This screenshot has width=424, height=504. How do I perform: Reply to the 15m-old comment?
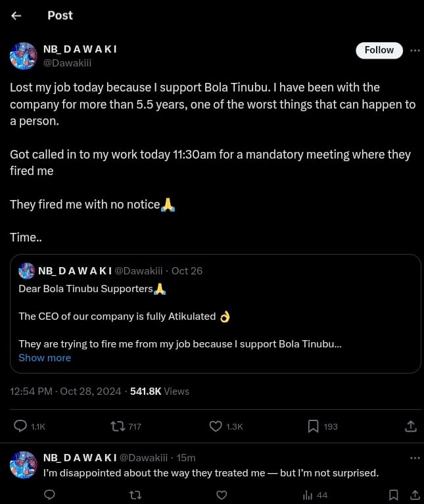(49, 495)
